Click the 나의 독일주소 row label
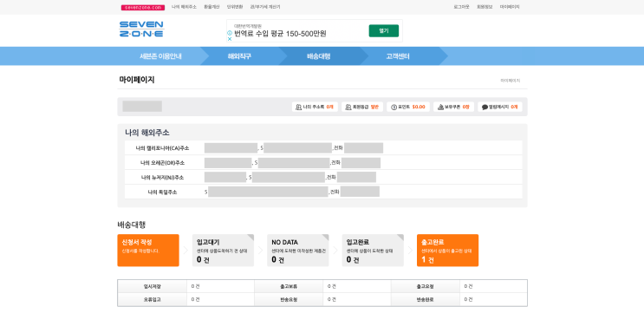Viewport: 644px width, 313px height. (162, 192)
